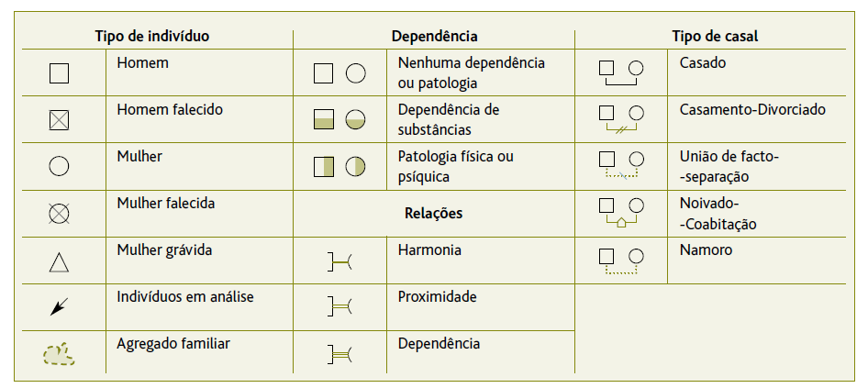868x388 pixels.
Task: Click the half-shaded Dependência de substâncias symbol
Action: click(339, 119)
